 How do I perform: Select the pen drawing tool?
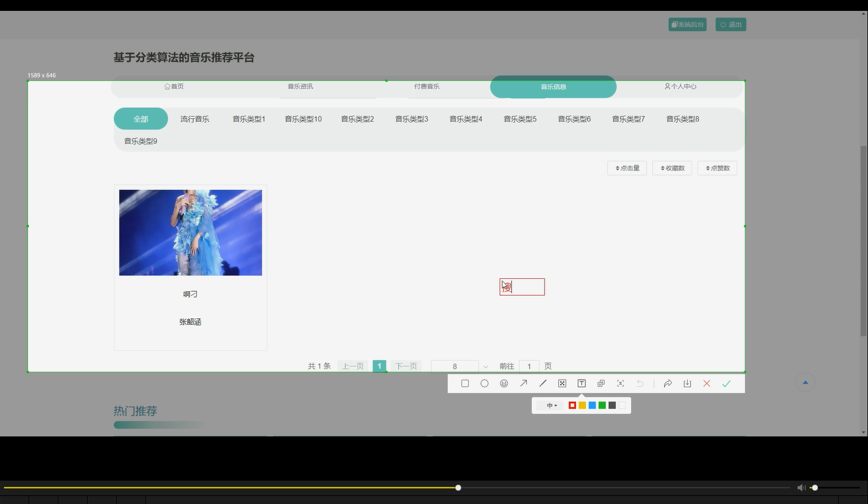click(542, 383)
